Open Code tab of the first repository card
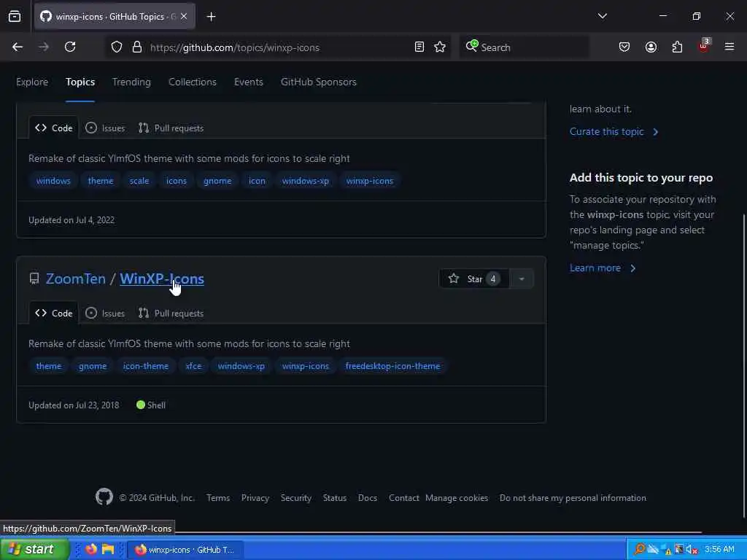The width and height of the screenshot is (747, 560). click(x=54, y=128)
